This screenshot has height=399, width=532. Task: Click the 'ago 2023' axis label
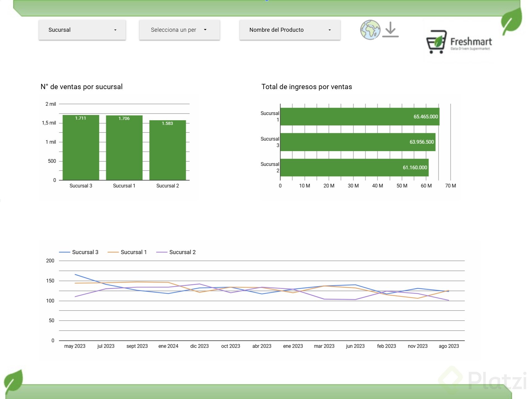click(449, 346)
